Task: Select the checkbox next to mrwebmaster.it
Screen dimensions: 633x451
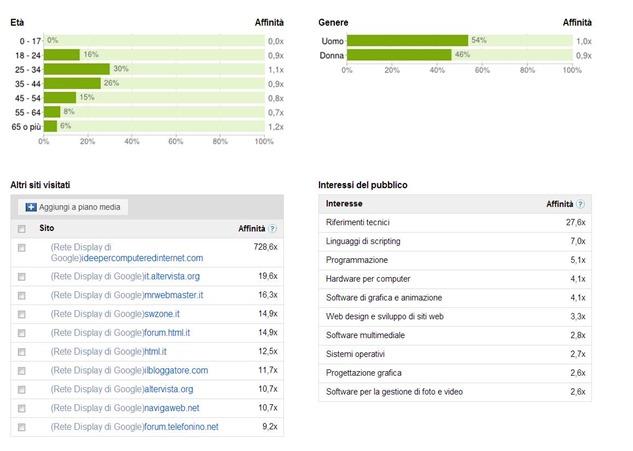Action: (x=22, y=295)
